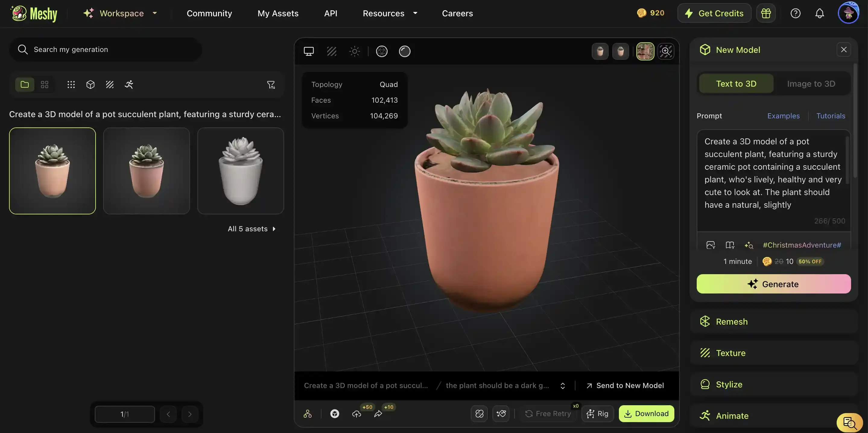The image size is (868, 433).
Task: Download the current model
Action: point(646,414)
